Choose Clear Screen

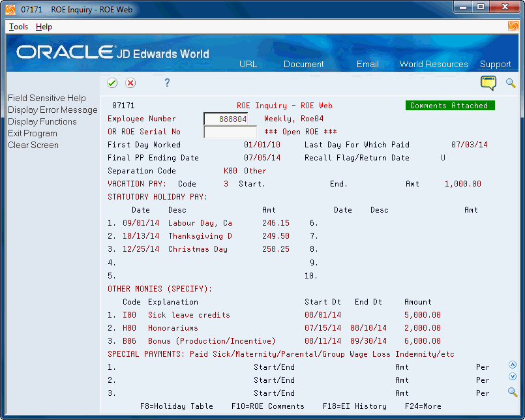coord(33,145)
